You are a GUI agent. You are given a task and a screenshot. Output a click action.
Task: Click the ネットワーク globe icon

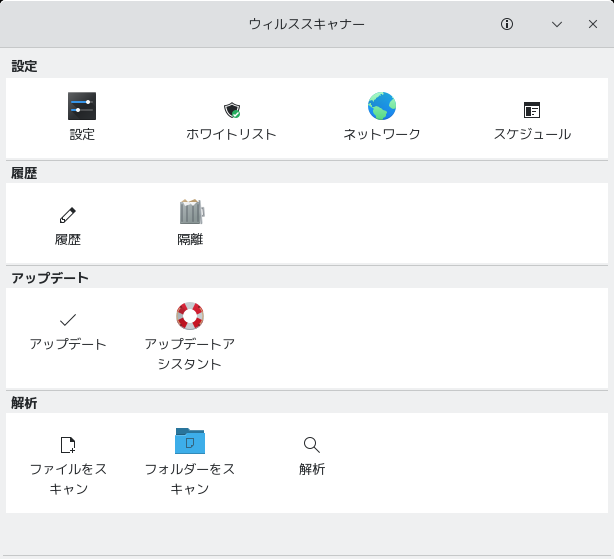382,106
